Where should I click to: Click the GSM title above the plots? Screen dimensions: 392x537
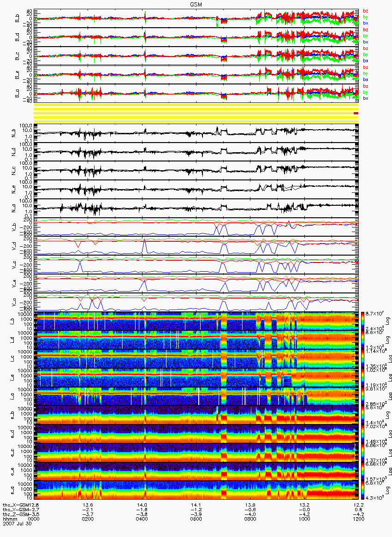coord(196,5)
